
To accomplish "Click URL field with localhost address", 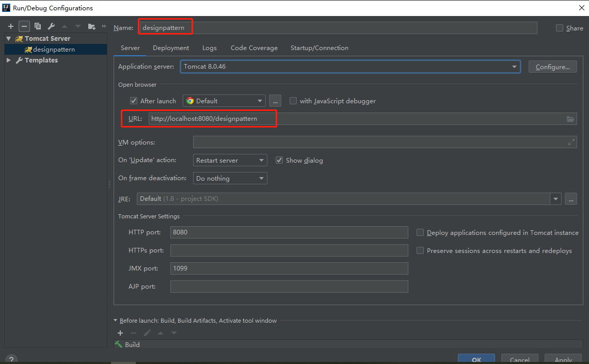I will 362,119.
